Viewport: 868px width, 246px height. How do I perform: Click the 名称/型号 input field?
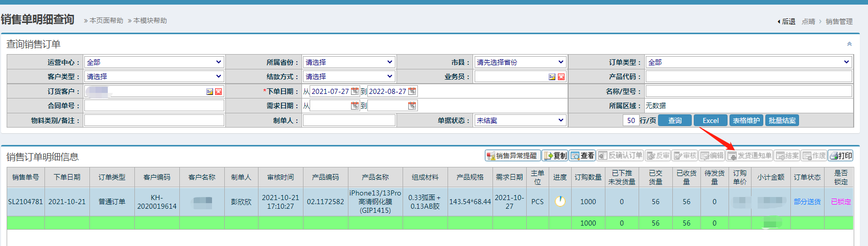pos(748,91)
